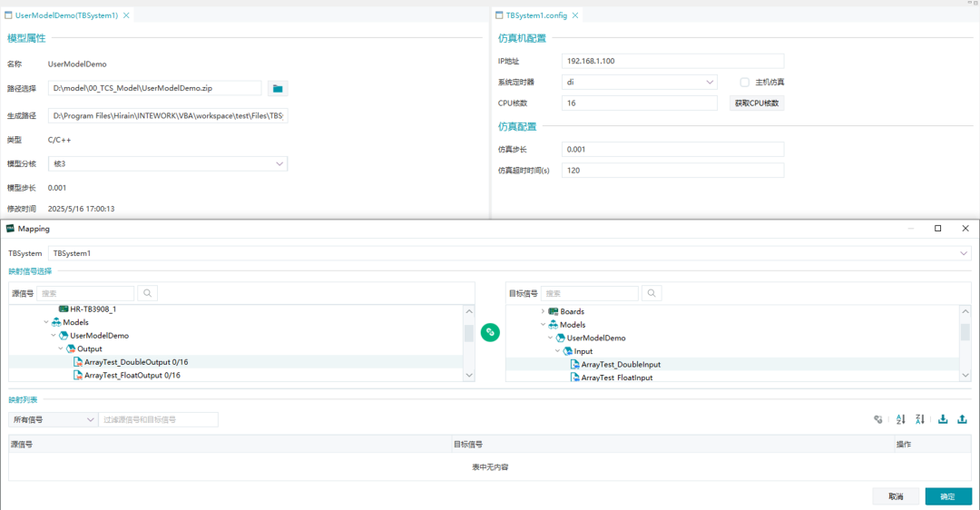Select ArrayTest_DoubleOutput 0/16 row
Viewport: 980px width, 510px height.
point(236,362)
